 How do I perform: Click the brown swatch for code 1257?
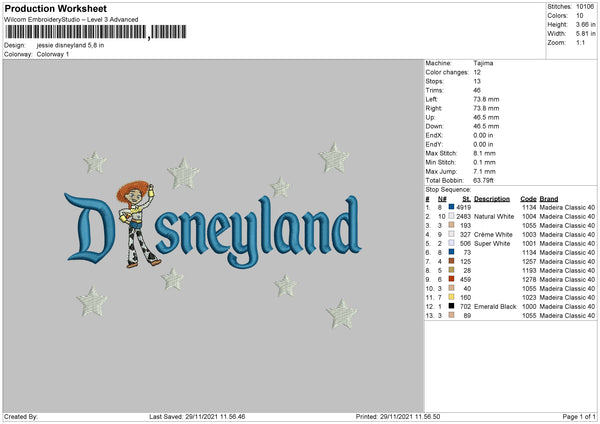pos(452,261)
